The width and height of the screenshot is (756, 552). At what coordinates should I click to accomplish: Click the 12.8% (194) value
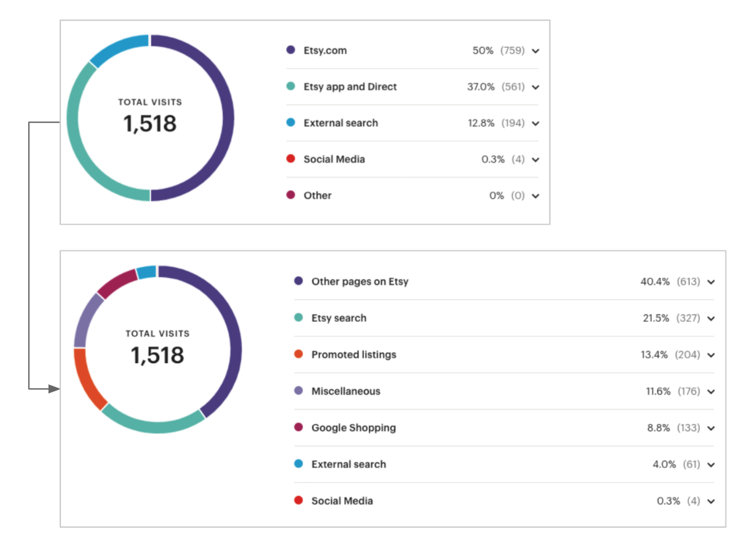coord(496,123)
